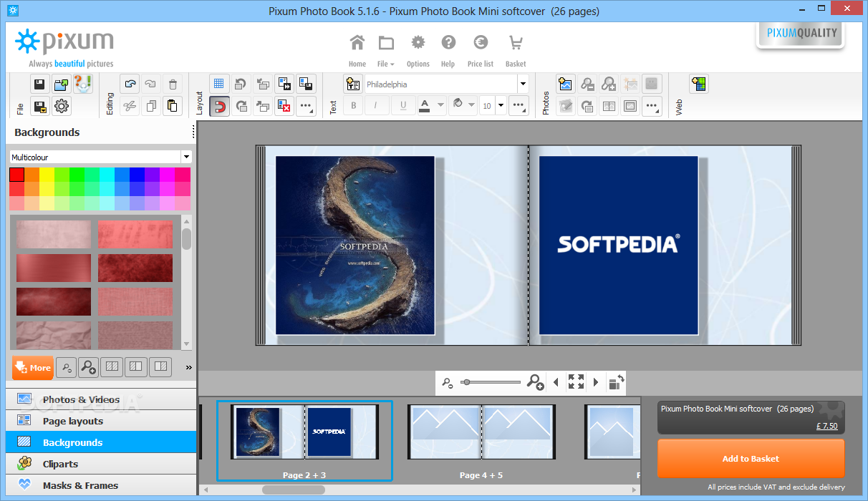Toggle underline text formatting
This screenshot has width=868, height=501.
[x=403, y=106]
